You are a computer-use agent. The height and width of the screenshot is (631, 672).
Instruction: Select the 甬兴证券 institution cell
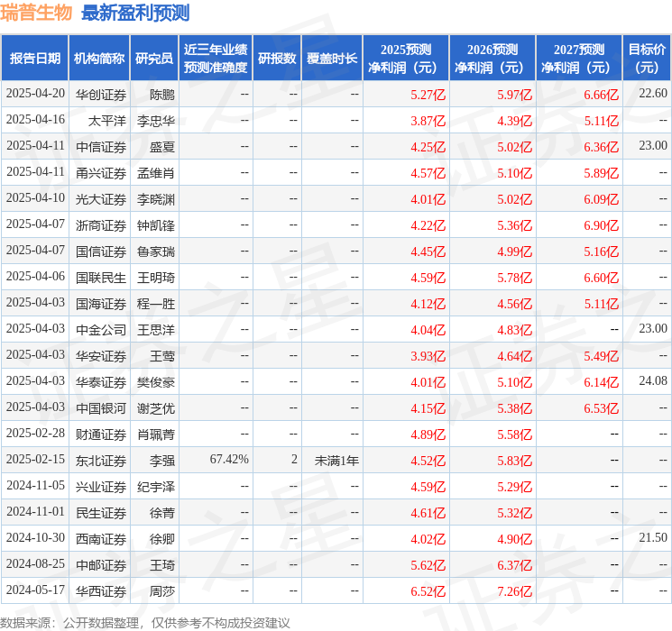pos(101,173)
